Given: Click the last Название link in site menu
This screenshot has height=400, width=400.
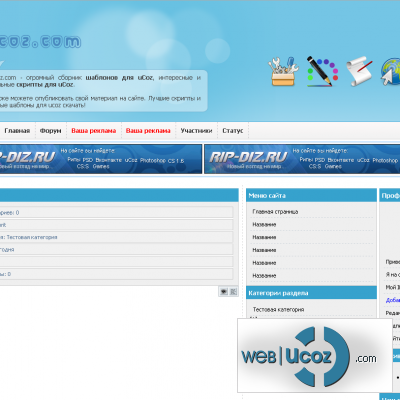Looking at the screenshot, I should pyautogui.click(x=264, y=276).
